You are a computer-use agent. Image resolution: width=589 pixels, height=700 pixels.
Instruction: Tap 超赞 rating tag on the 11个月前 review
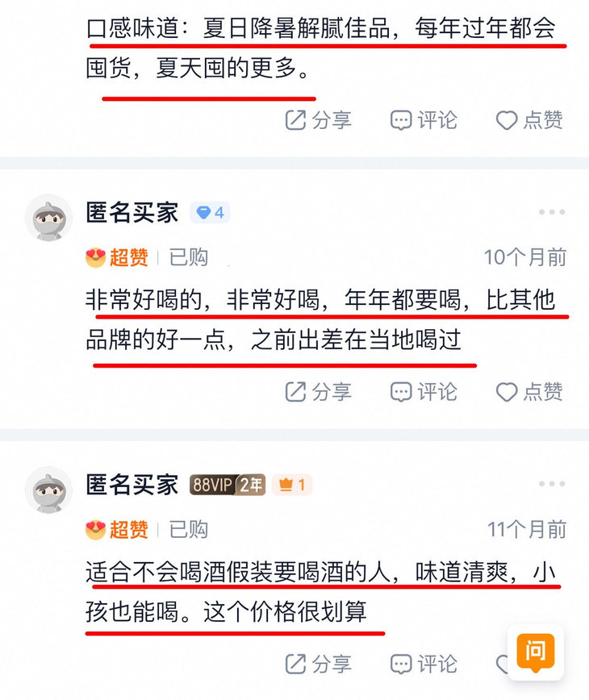coord(117,530)
